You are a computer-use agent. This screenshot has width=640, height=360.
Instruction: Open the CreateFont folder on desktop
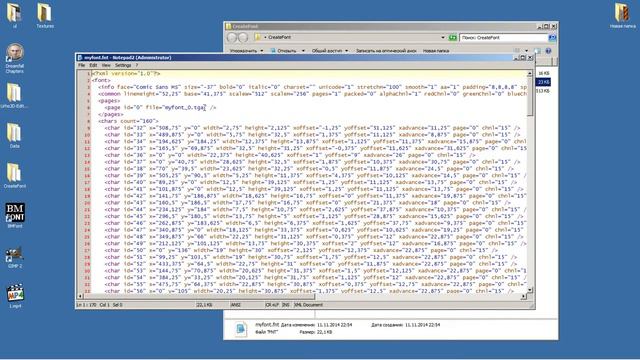[15, 176]
